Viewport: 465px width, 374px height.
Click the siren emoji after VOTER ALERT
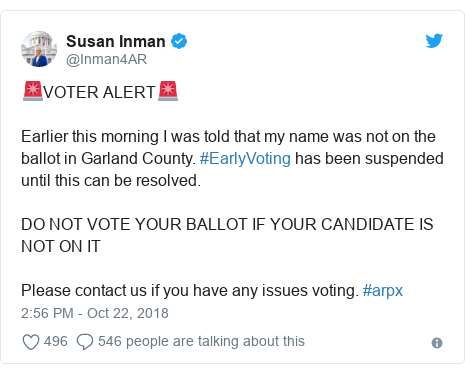[x=168, y=91]
